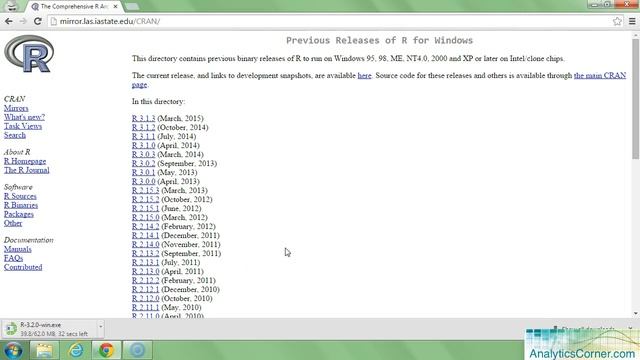Open File Explorer from the taskbar
Screen dimensions: 640x360
[x=44, y=350]
